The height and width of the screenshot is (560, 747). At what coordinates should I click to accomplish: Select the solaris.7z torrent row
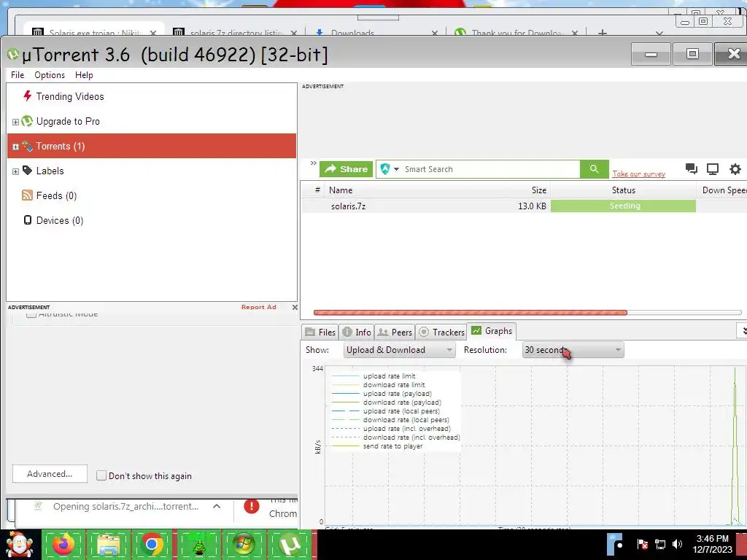(524, 206)
